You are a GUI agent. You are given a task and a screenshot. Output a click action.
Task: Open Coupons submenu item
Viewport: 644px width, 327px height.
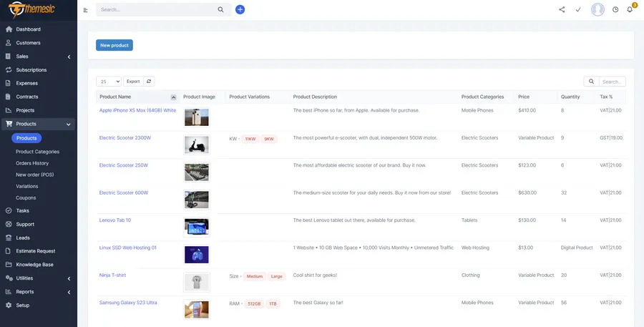(x=26, y=197)
